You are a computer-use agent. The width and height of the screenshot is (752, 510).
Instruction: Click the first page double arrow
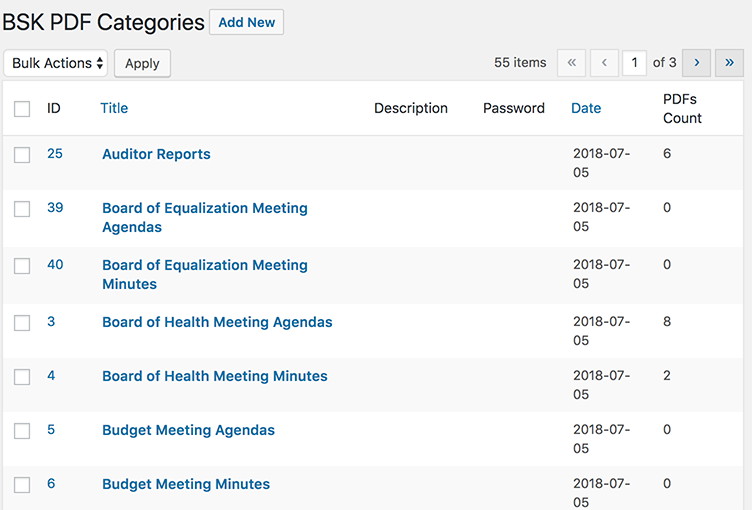point(571,63)
